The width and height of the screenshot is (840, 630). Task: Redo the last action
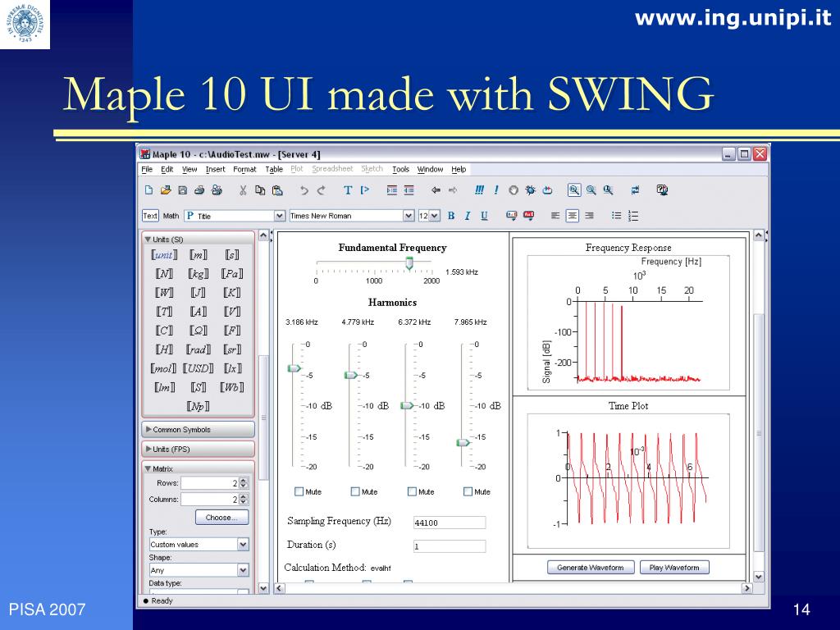[321, 190]
